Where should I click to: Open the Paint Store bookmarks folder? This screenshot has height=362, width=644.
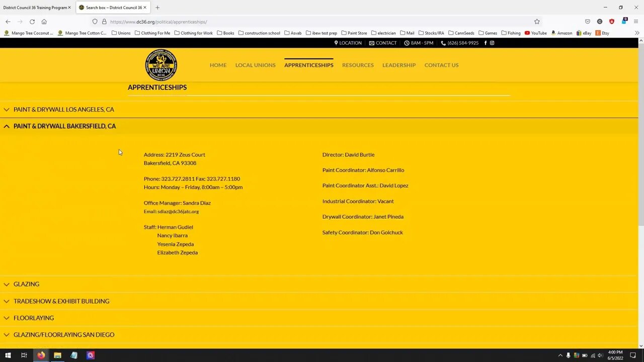pyautogui.click(x=354, y=33)
